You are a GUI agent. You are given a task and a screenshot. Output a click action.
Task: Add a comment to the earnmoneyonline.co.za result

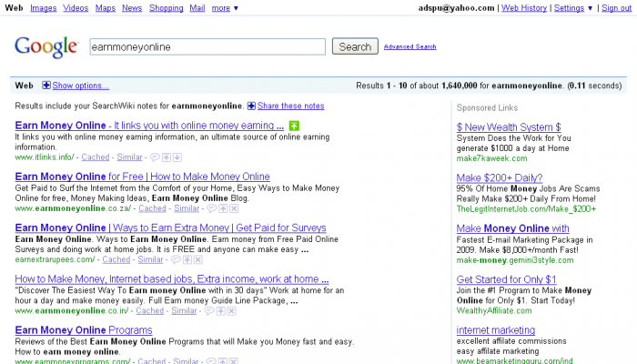coord(212,208)
